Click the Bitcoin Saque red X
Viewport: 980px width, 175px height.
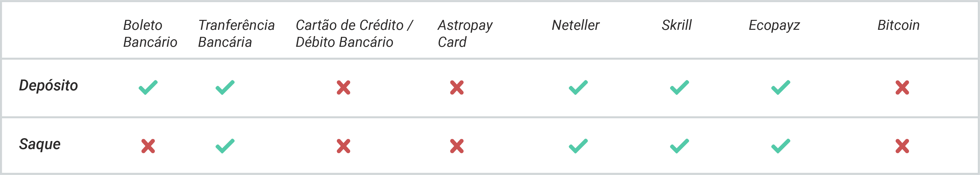pos(902,146)
